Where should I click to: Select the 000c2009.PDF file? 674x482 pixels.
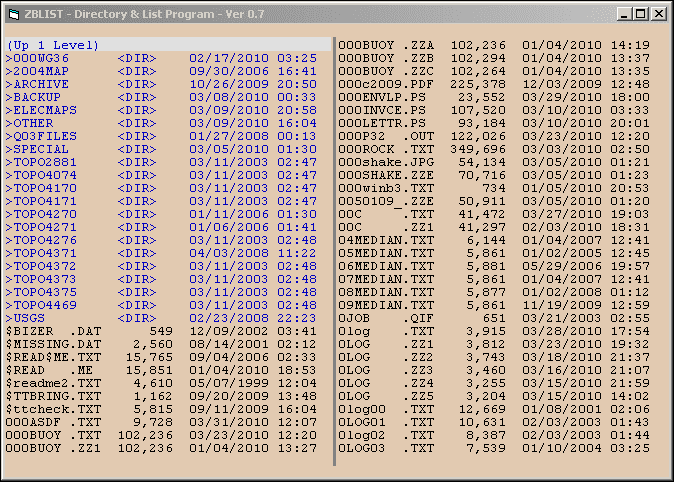[x=494, y=84]
